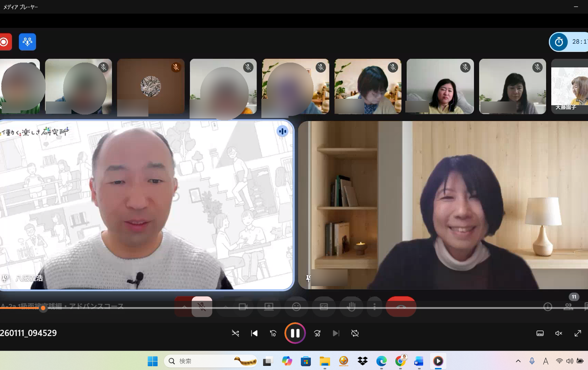
Task: Show hidden system tray icons
Action: [x=518, y=361]
